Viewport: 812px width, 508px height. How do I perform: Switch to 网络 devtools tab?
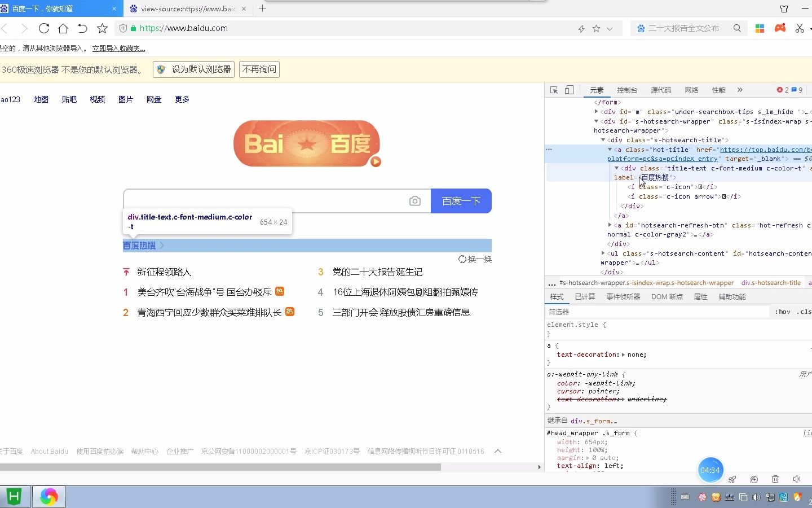pyautogui.click(x=691, y=90)
